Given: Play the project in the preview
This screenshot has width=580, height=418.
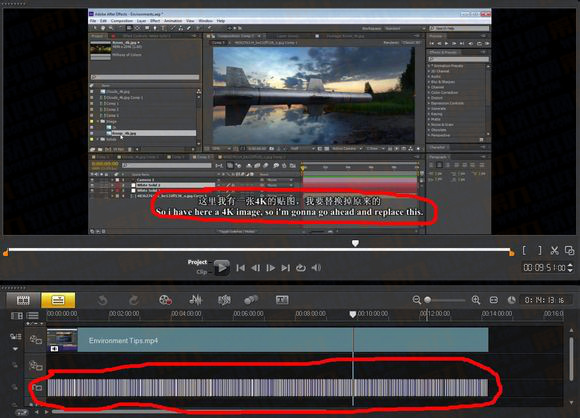Looking at the screenshot, I should pos(222,267).
